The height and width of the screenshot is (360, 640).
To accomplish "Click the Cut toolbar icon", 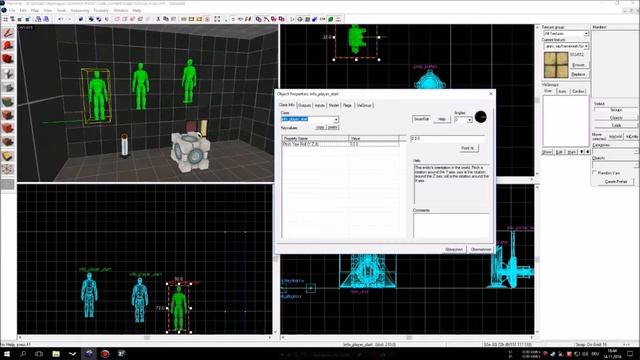I will click(158, 19).
